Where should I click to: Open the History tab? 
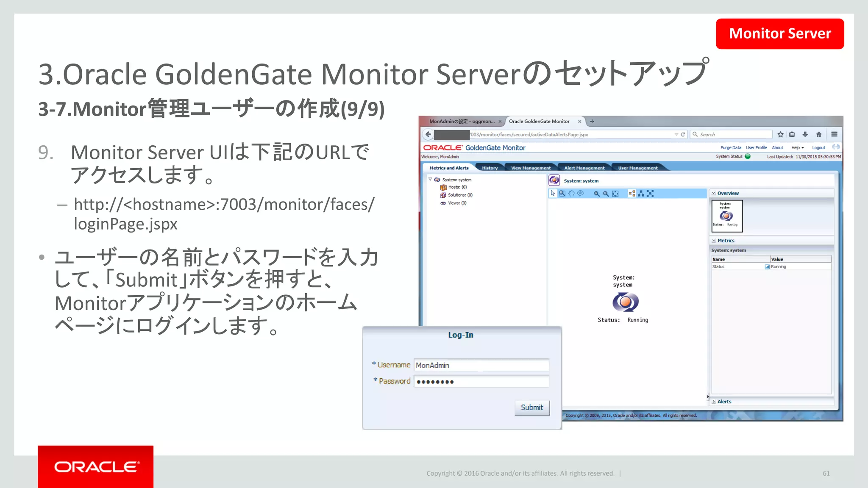(490, 168)
